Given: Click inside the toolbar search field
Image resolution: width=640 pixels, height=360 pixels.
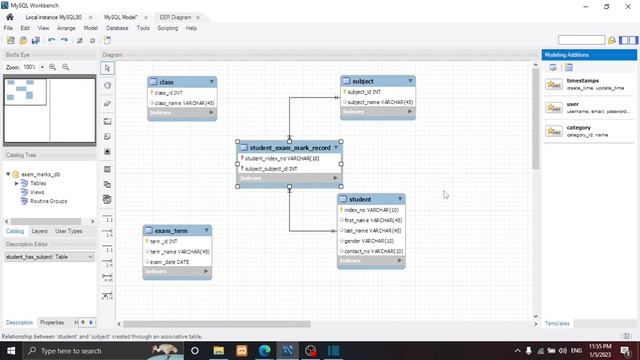Looking at the screenshot, I should [581, 40].
